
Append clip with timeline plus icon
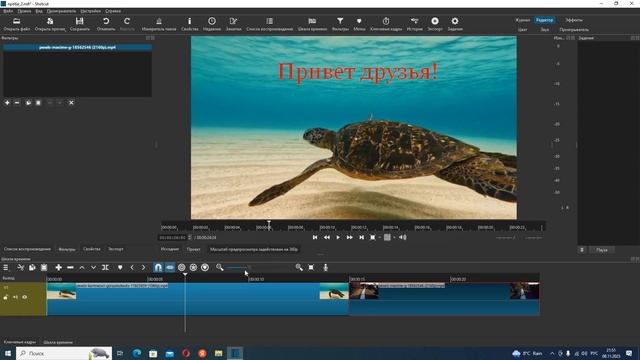point(58,267)
